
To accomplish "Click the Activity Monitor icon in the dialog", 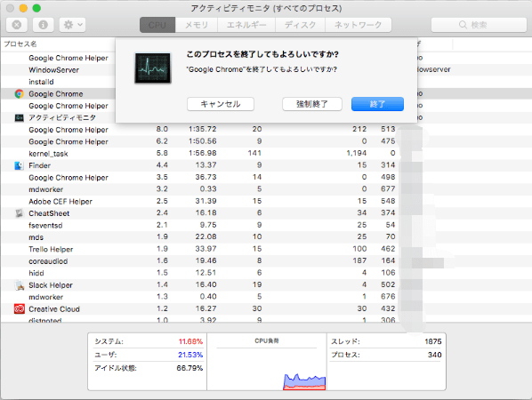I will point(153,68).
